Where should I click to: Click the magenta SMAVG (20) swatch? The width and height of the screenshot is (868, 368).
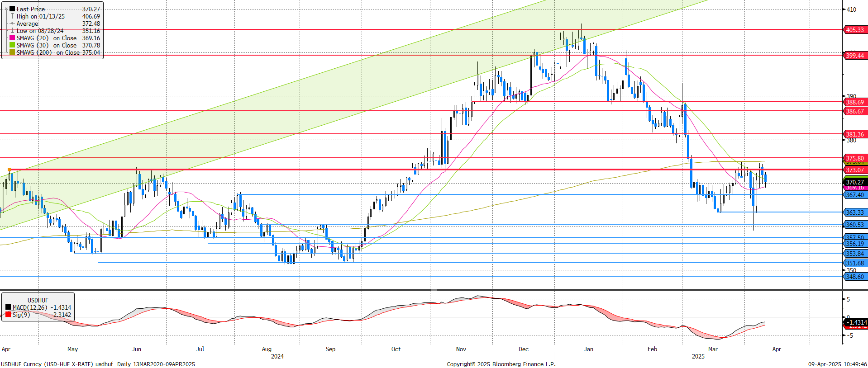12,38
